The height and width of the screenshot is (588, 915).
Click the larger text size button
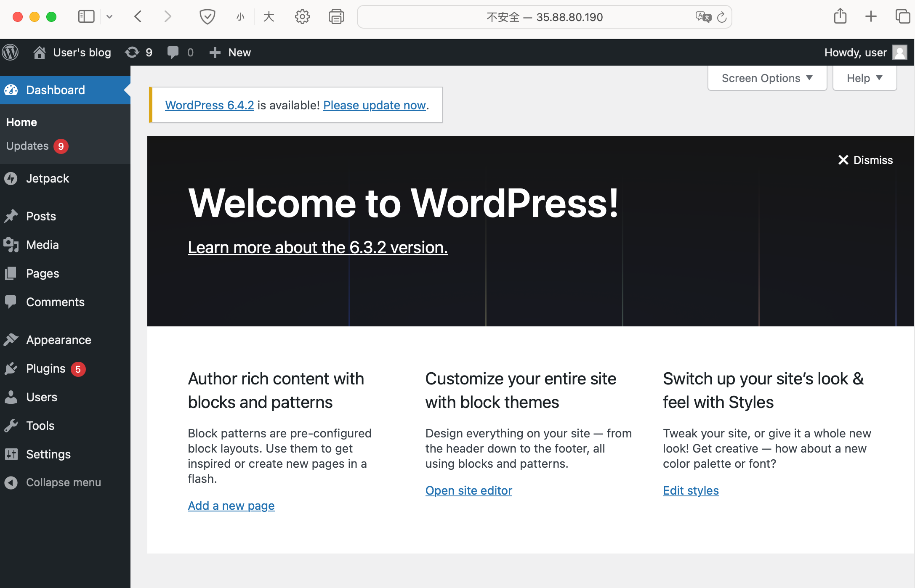pos(269,17)
